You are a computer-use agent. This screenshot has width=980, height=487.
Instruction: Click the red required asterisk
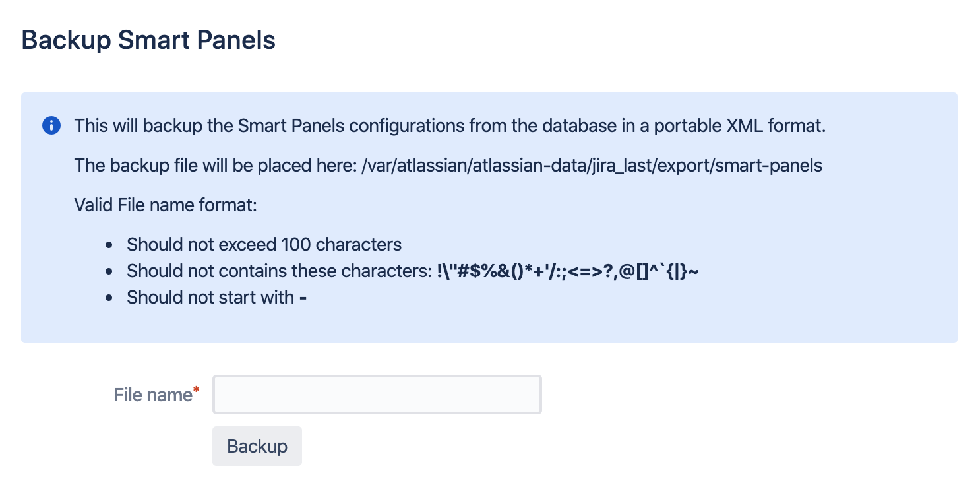click(x=196, y=392)
